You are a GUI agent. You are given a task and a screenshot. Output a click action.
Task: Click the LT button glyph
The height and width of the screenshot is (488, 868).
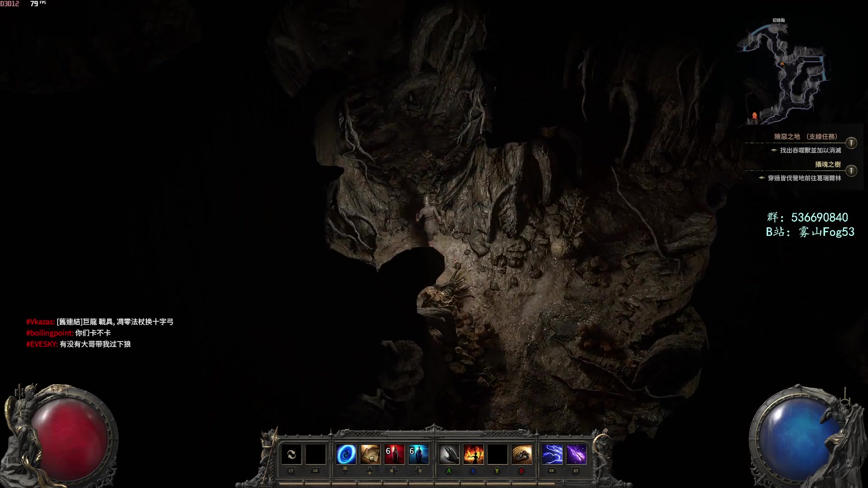tap(291, 471)
